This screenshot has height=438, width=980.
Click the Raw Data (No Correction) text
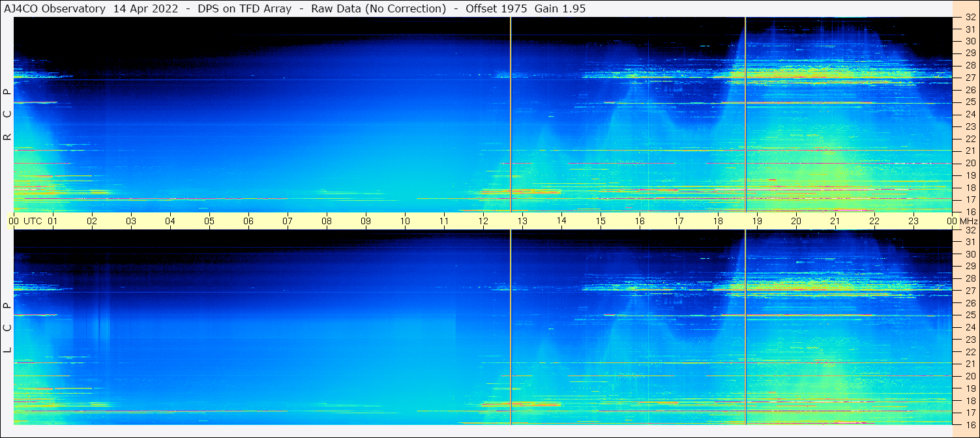point(379,8)
